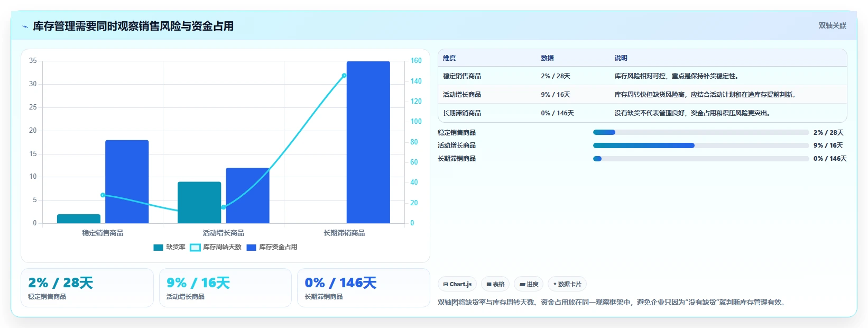Open the 9% / 16天 data card
Image resolution: width=868 pixels, height=328 pixels.
[225, 288]
